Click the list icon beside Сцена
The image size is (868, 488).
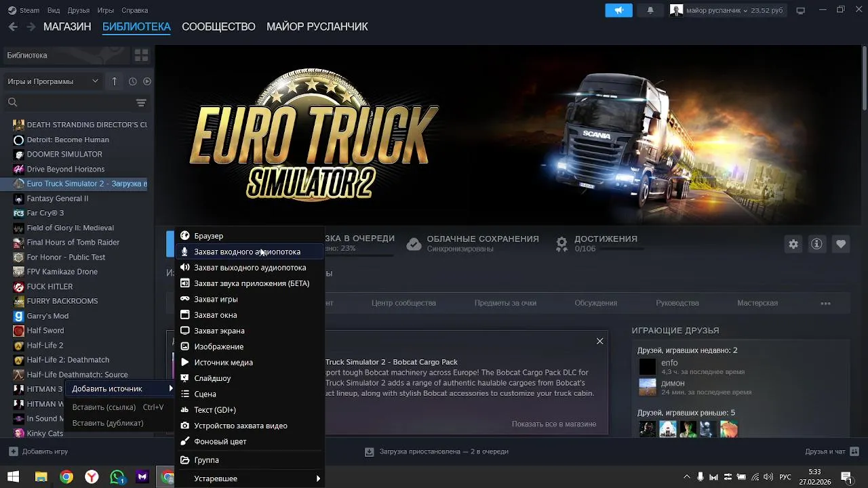tap(184, 394)
